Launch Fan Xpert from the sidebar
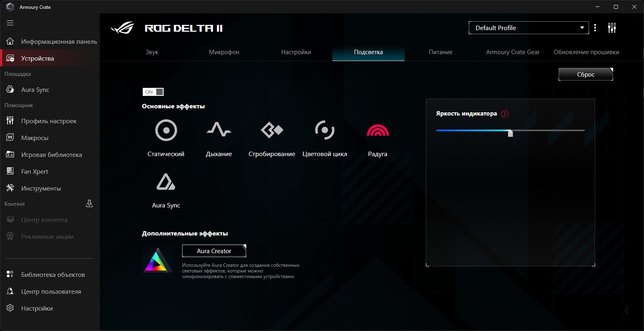 [50, 171]
